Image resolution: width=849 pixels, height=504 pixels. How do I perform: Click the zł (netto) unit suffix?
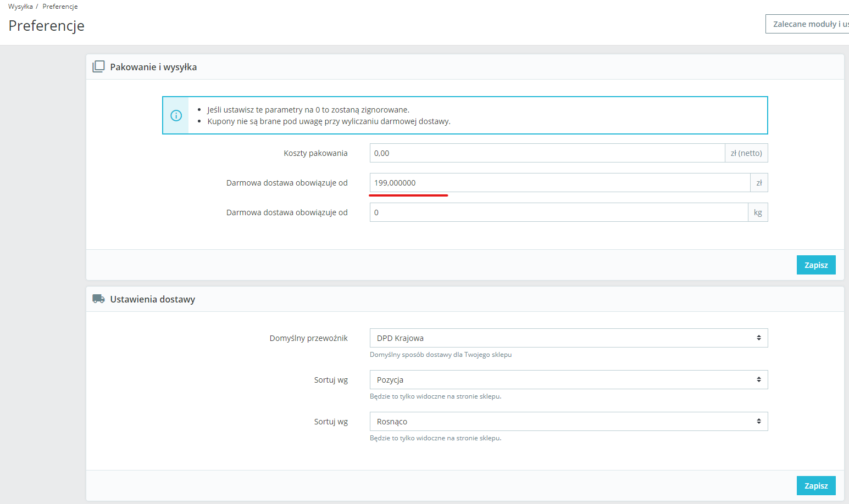746,153
